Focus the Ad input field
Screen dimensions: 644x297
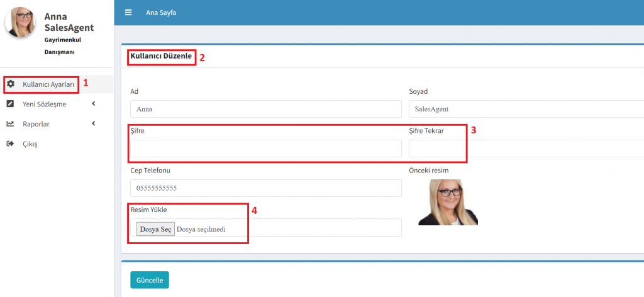[265, 109]
